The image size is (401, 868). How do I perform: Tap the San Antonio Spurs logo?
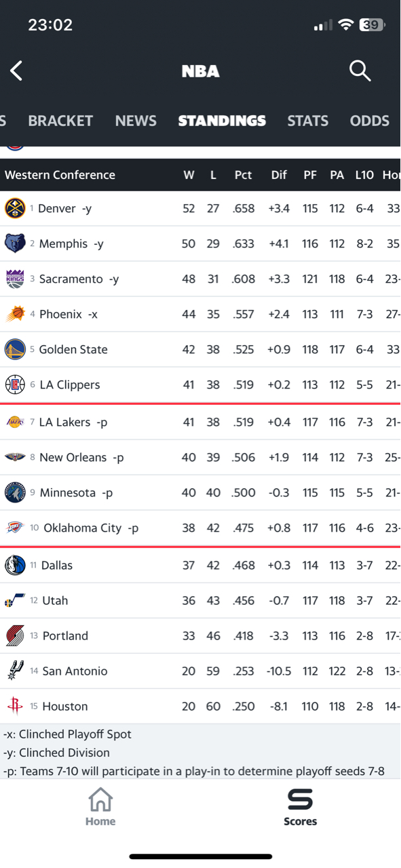[x=15, y=671]
